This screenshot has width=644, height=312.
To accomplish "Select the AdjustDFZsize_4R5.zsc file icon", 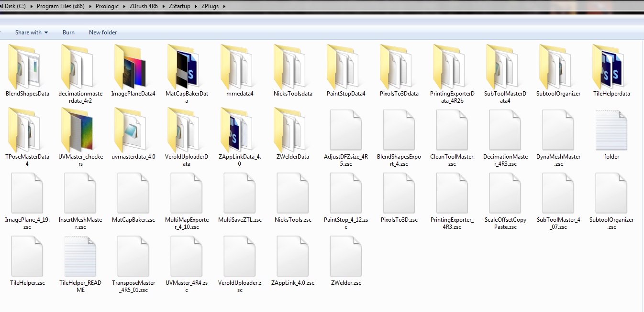I will click(346, 130).
